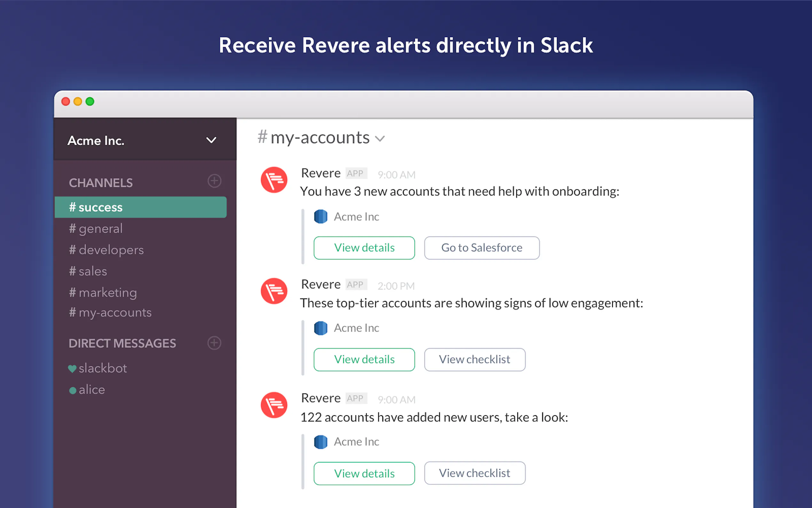The image size is (812, 508).
Task: Click Revere avatar on new users message
Action: coord(274,405)
